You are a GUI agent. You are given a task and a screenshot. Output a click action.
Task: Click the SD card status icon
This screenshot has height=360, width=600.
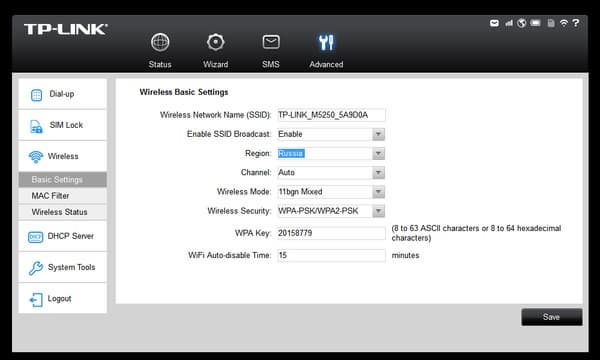pos(551,23)
